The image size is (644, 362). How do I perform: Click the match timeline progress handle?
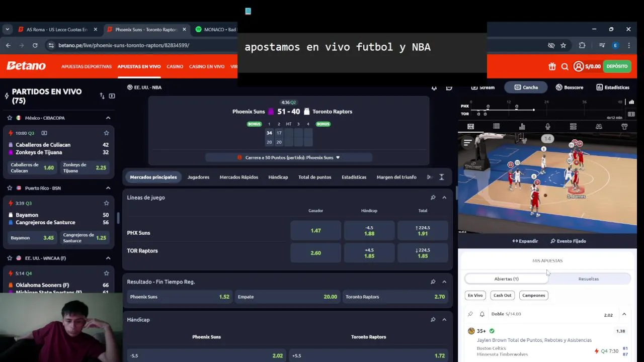coord(533,110)
